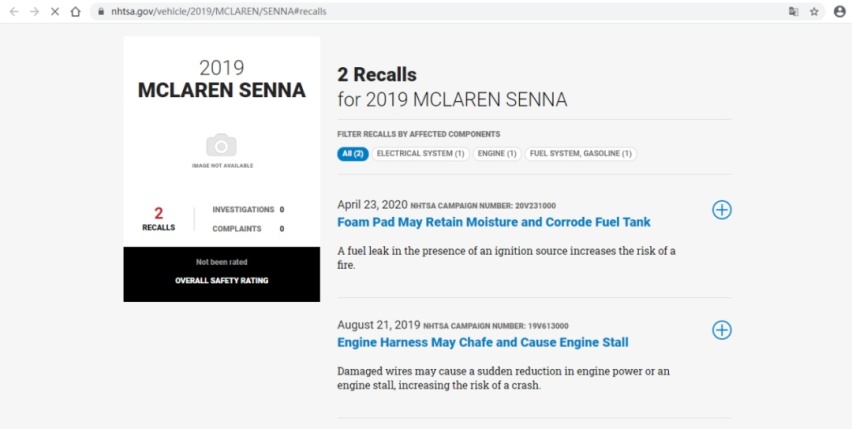Stop page loading with X icon
Image resolution: width=852 pixels, height=429 pixels.
coord(55,11)
